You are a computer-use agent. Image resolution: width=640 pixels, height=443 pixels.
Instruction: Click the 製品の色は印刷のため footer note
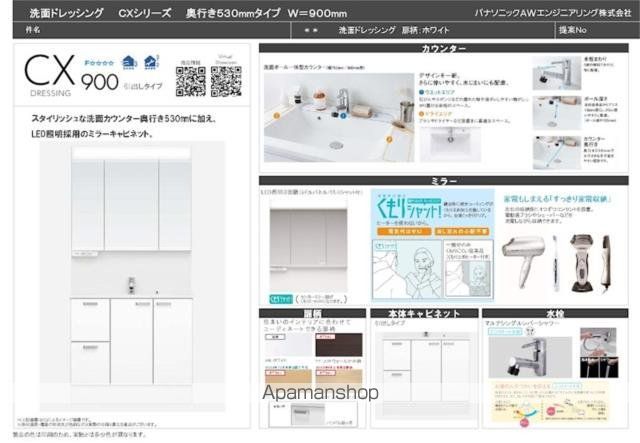(x=80, y=434)
